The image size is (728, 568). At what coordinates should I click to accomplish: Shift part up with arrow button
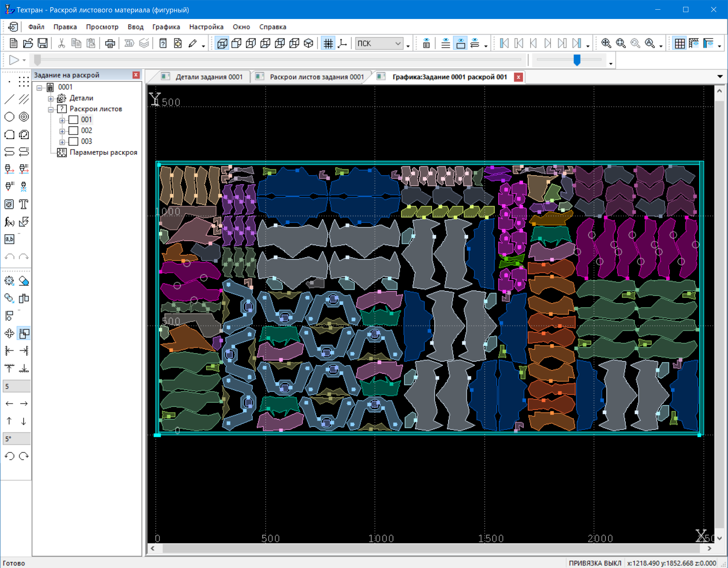click(x=9, y=421)
